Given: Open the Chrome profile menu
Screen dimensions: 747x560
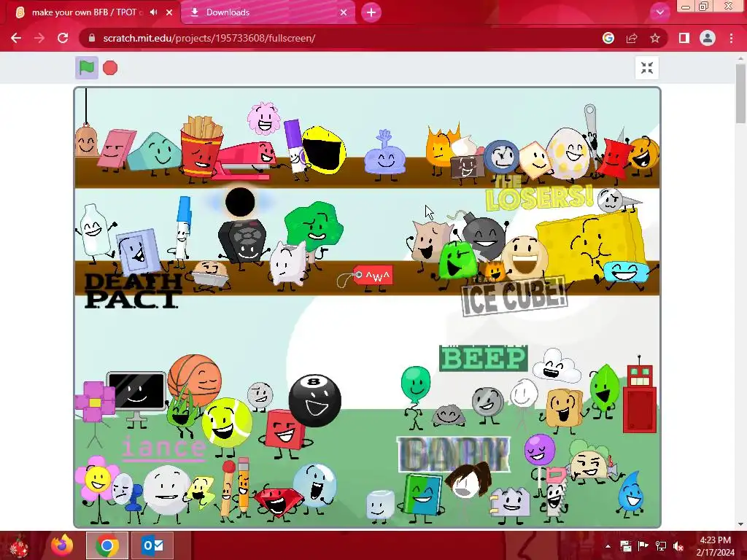Looking at the screenshot, I should (708, 38).
